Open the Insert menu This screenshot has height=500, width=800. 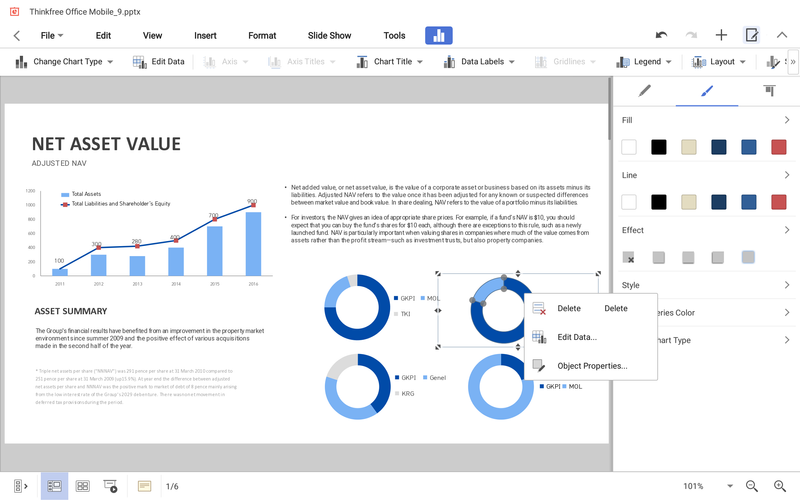(x=205, y=35)
